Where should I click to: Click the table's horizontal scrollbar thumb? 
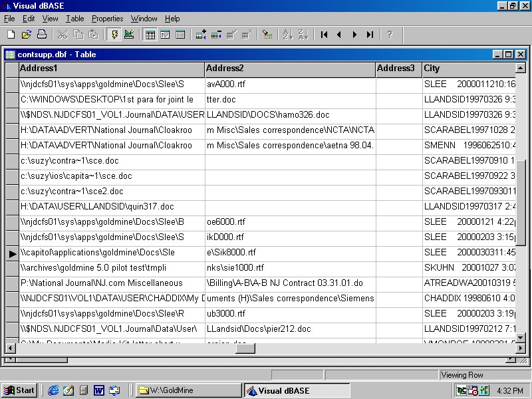click(x=245, y=348)
